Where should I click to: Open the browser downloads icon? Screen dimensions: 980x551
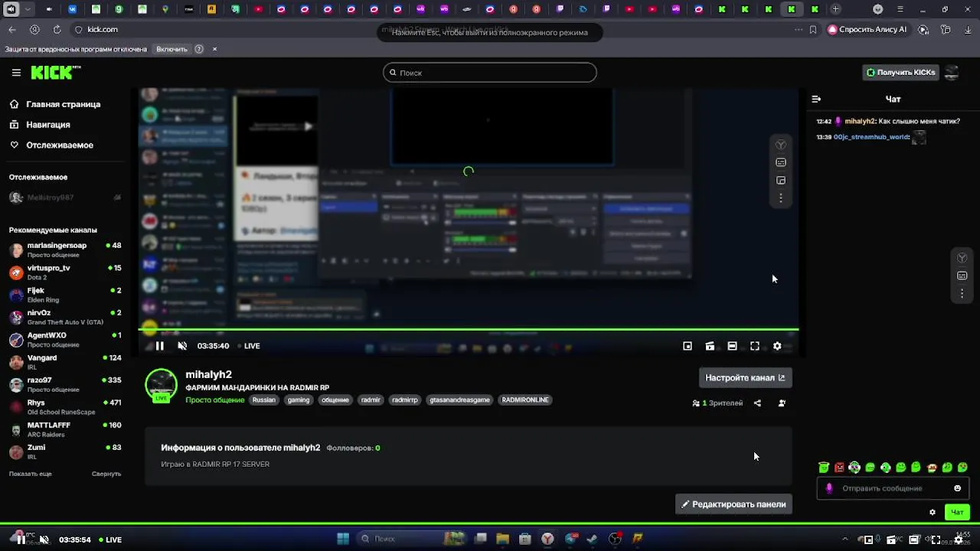(969, 30)
